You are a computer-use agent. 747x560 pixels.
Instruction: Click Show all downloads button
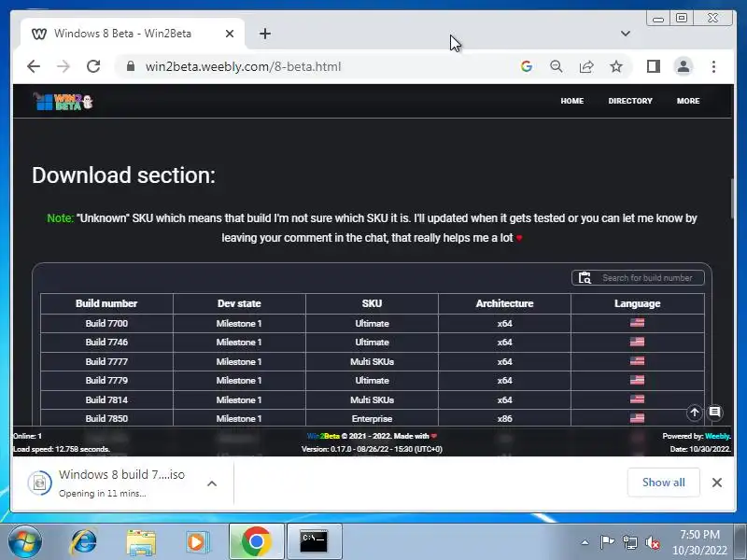pos(663,483)
